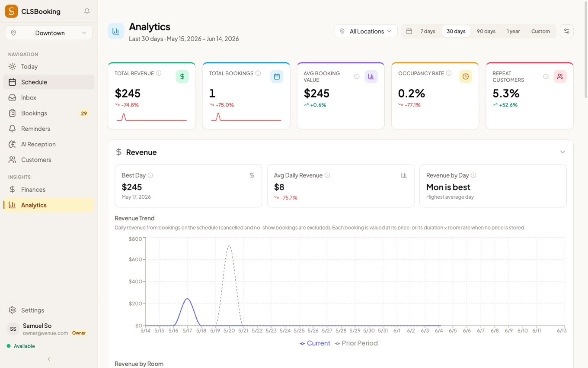This screenshot has height=368, width=588.
Task: Toggle the Prior Period series in legend
Action: [356, 343]
